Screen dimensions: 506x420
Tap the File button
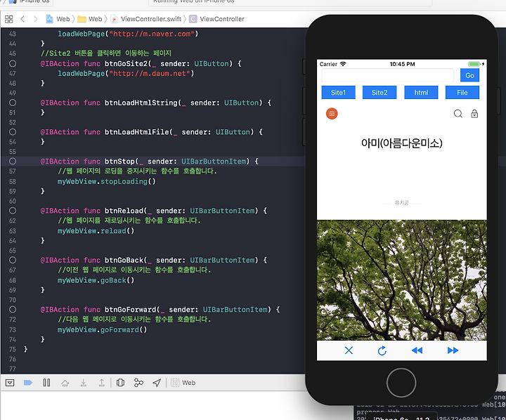click(x=462, y=93)
